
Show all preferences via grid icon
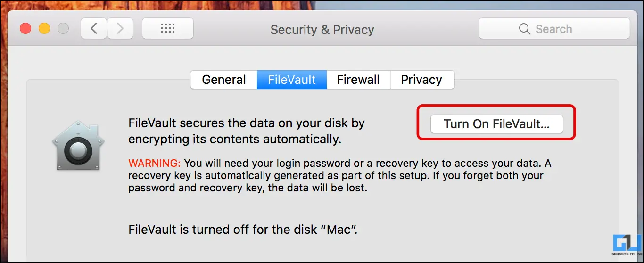coord(168,29)
